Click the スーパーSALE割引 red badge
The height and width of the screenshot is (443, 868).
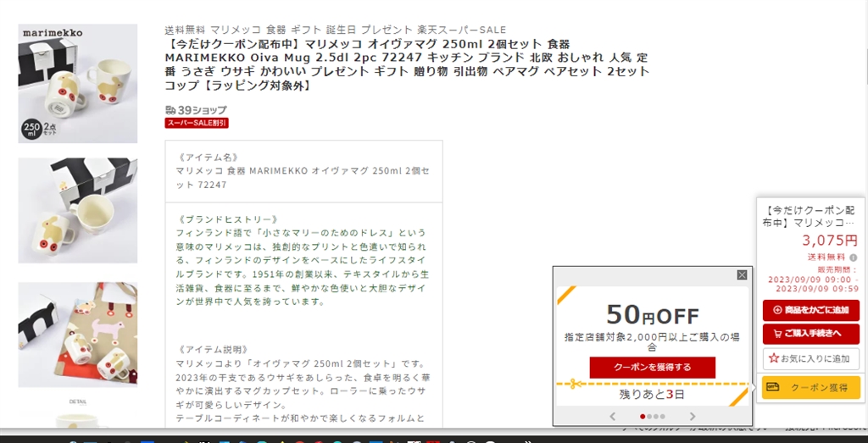[x=197, y=123]
